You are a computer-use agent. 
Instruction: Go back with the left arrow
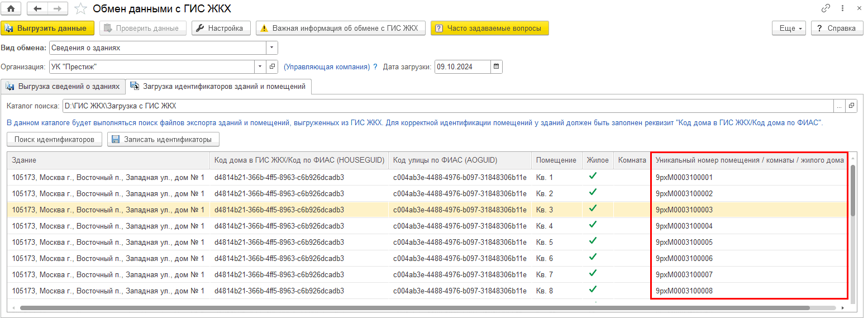(37, 8)
